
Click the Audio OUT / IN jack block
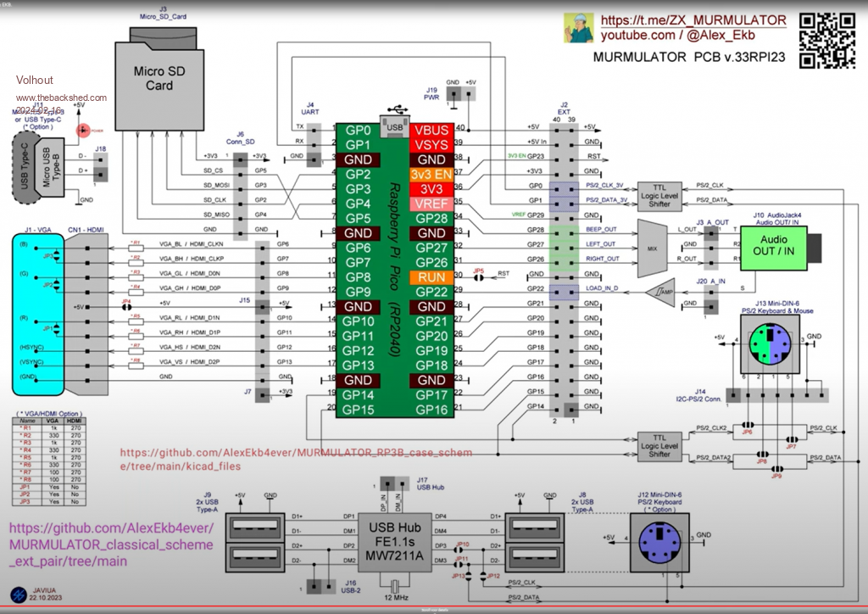point(773,247)
